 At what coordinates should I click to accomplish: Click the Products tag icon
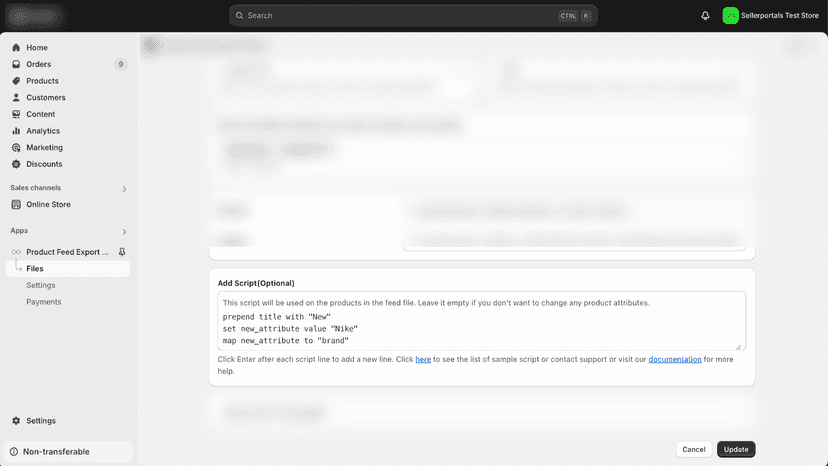tap(16, 81)
